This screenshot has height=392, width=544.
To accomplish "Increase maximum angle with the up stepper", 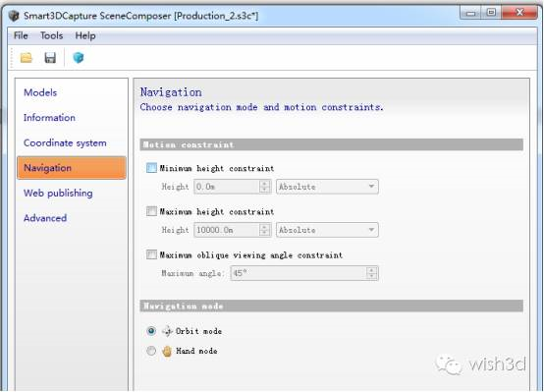I will 372,270.
